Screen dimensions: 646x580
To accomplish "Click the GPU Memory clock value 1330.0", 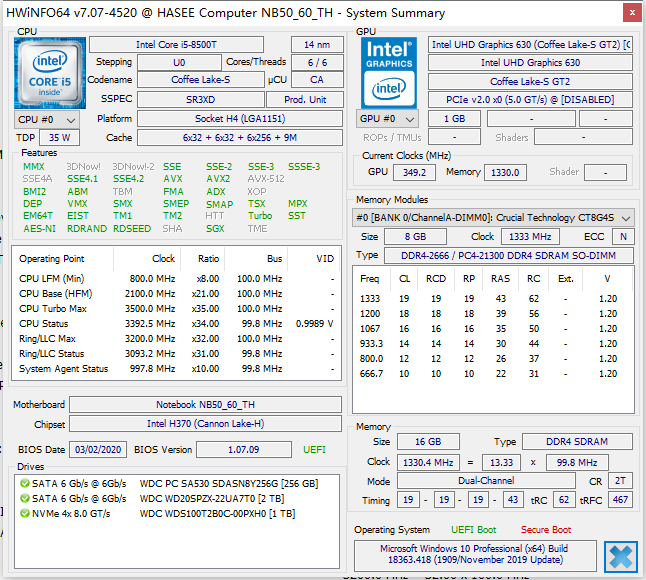I will click(505, 172).
